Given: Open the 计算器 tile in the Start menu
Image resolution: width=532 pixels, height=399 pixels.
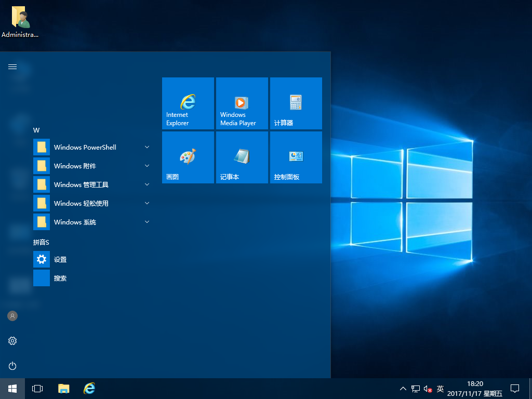Looking at the screenshot, I should pyautogui.click(x=296, y=103).
